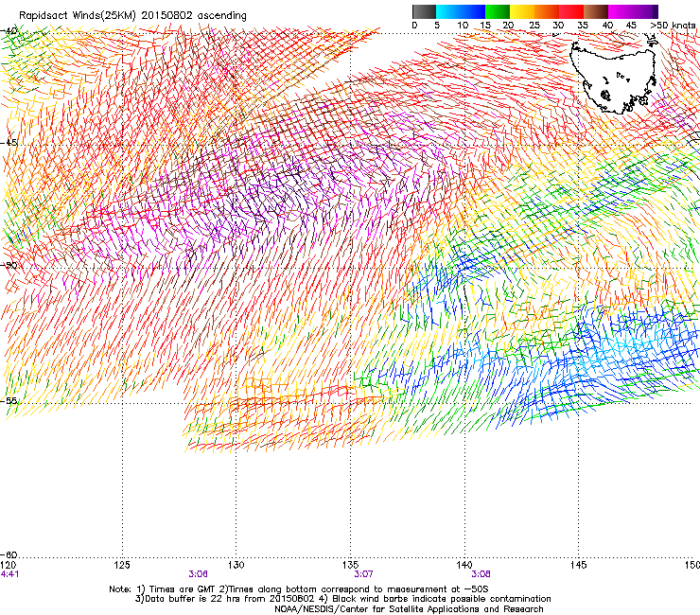This screenshot has height=615, width=700.
Task: Click the '125' longitude axis label
Action: [122, 565]
